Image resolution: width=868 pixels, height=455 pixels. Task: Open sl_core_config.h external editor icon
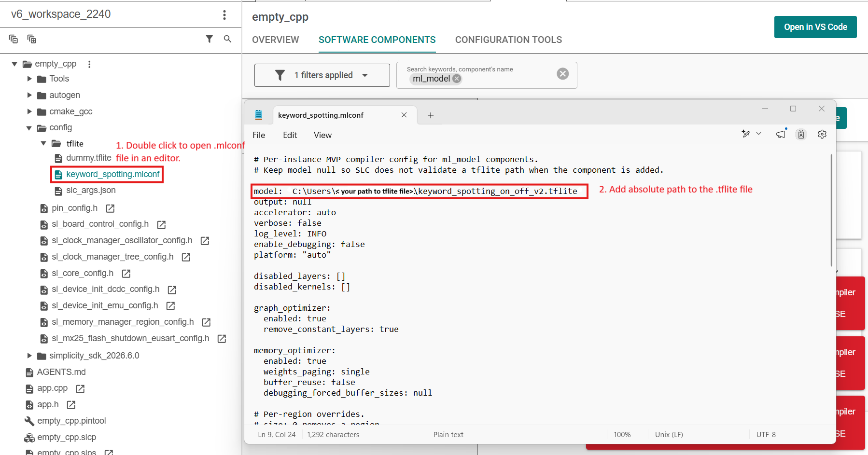pos(126,274)
